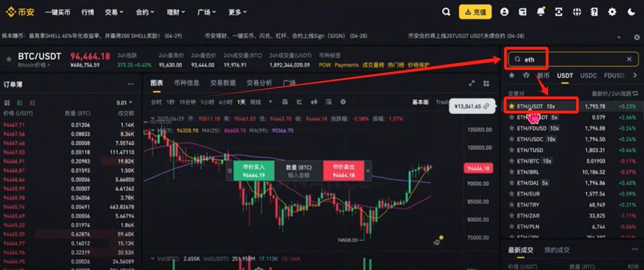Favorite the BTC/USDT pair star
Viewport: 644px width, 270px height.
pyautogui.click(x=9, y=60)
